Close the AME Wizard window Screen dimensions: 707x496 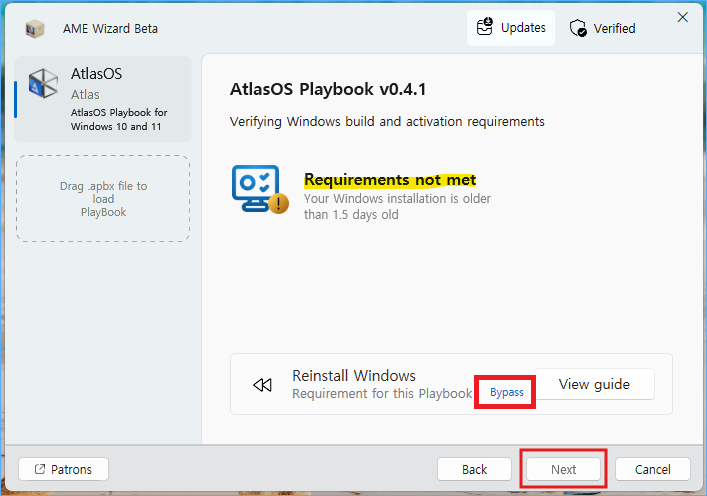click(x=683, y=17)
